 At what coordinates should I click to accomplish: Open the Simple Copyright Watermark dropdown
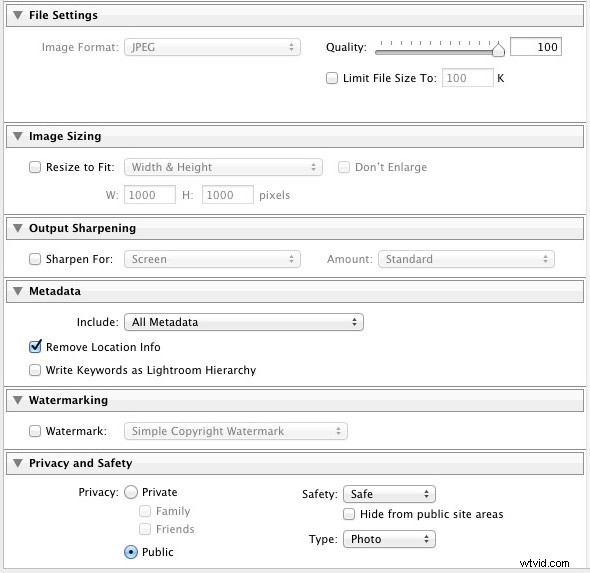[236, 431]
